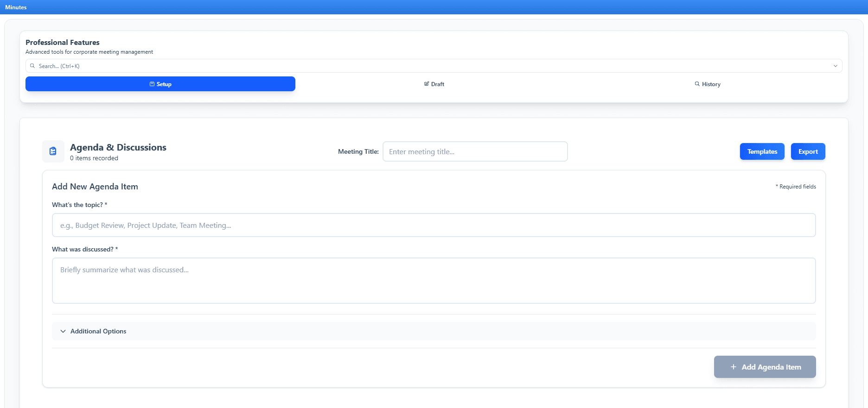Expand the Additional Options chevron arrow

coord(63,331)
